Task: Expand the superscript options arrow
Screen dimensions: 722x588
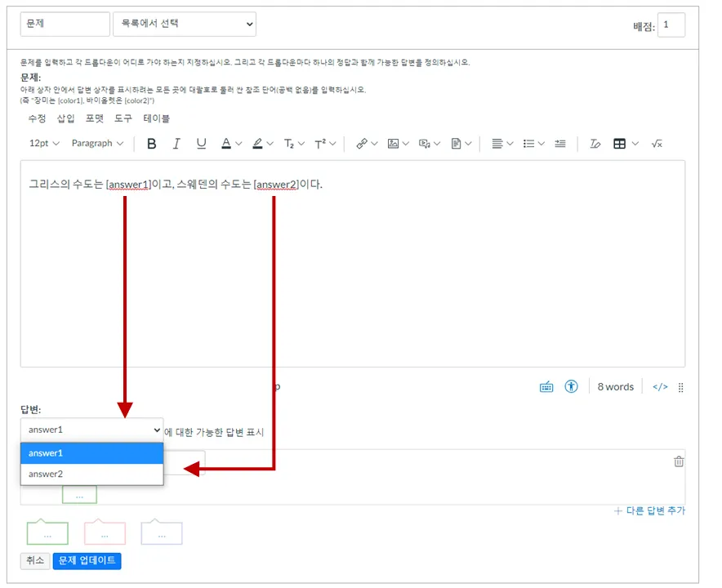Action: pos(333,144)
